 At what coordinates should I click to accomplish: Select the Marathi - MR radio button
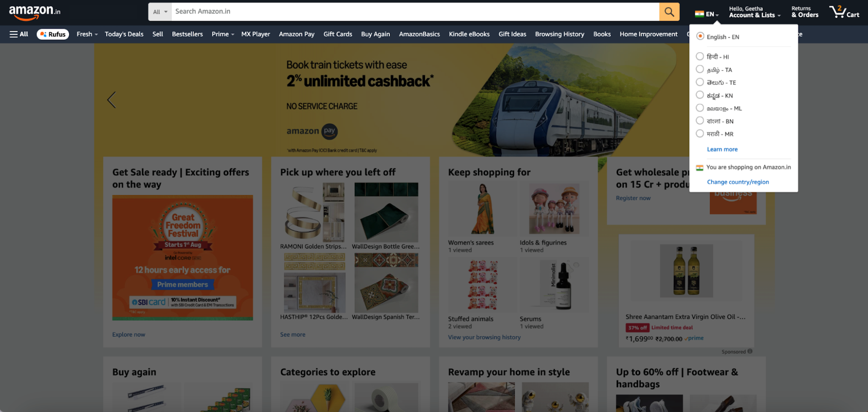click(x=700, y=133)
